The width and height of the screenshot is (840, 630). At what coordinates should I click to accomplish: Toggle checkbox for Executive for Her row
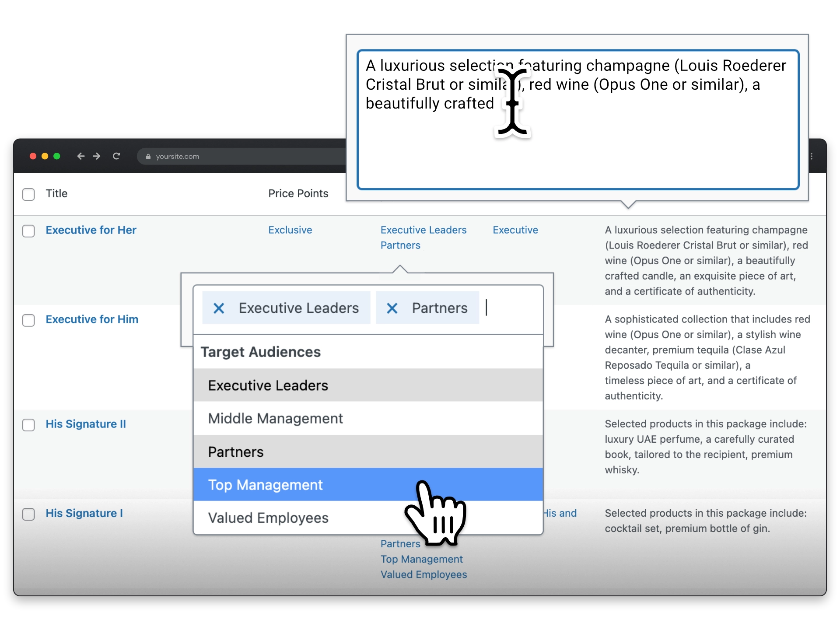click(x=29, y=230)
